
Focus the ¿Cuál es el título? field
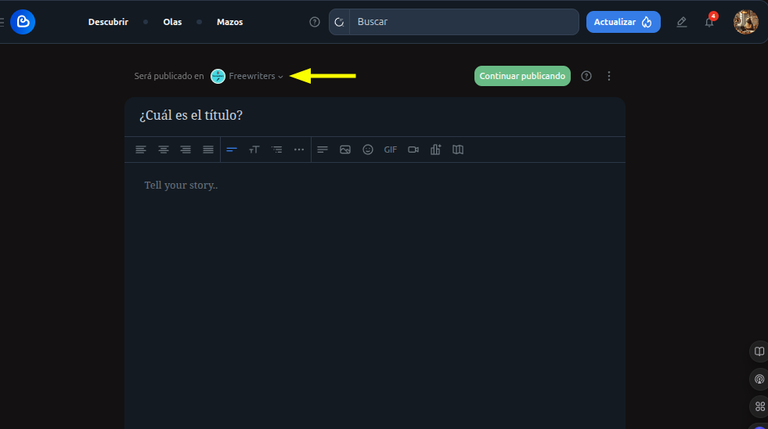pyautogui.click(x=375, y=116)
